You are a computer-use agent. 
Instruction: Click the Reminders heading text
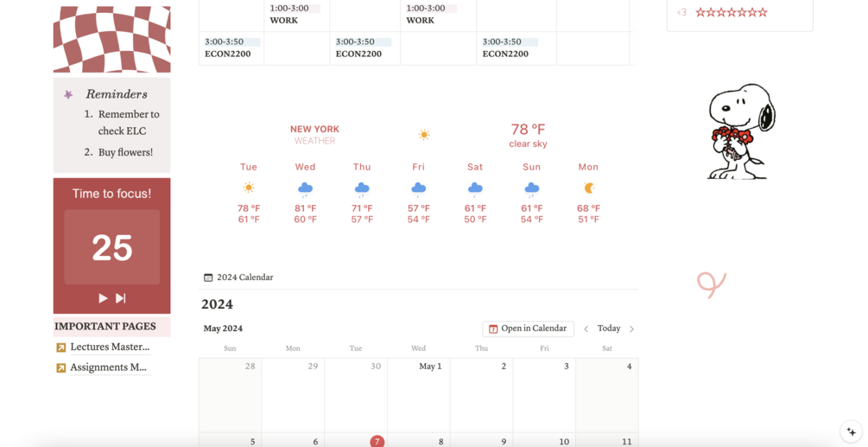point(117,94)
